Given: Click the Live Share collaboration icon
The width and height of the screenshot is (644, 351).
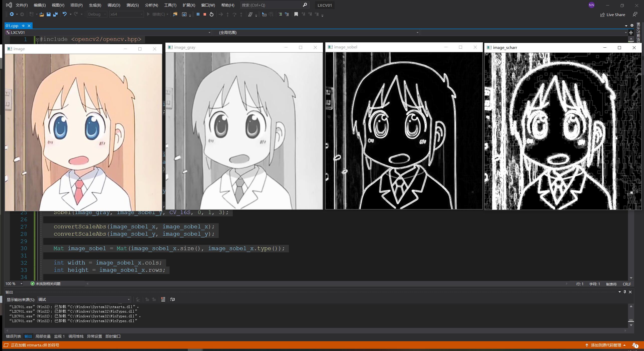Looking at the screenshot, I should (602, 14).
